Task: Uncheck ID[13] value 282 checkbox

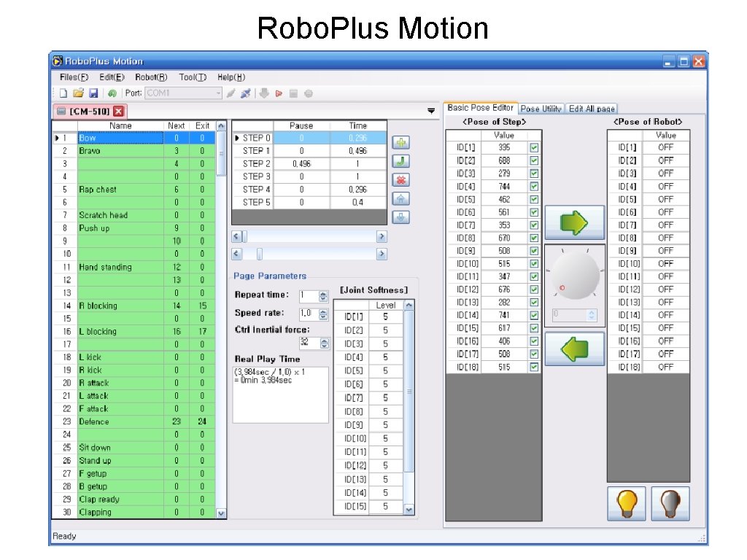Action: tap(534, 302)
